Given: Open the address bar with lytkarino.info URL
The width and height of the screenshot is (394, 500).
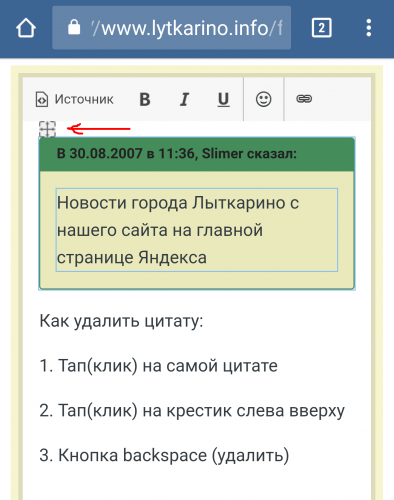Looking at the screenshot, I should (x=171, y=28).
